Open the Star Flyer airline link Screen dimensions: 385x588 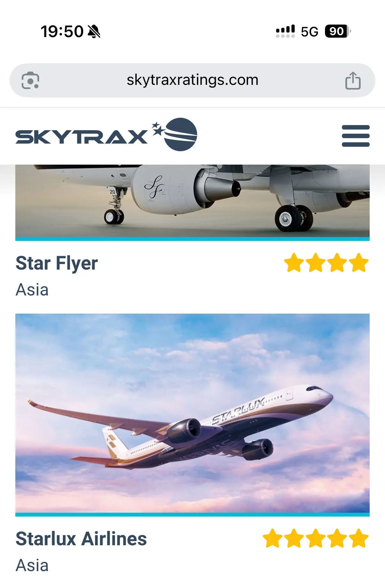tap(57, 263)
